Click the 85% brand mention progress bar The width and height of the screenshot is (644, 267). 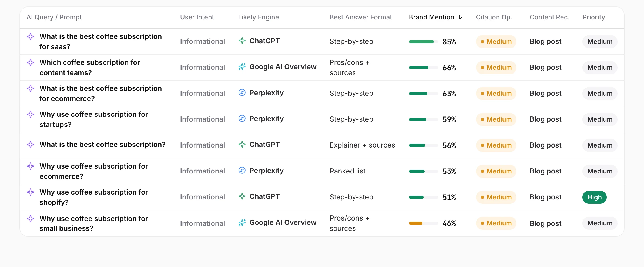coord(423,42)
